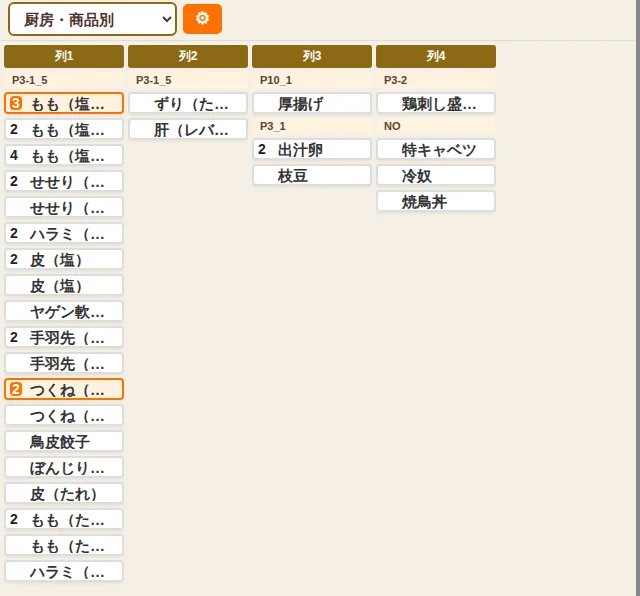Screen dimensions: 640x596
Task: Click the highlighted もも（塩 item with quantity 3
Action: [64, 103]
